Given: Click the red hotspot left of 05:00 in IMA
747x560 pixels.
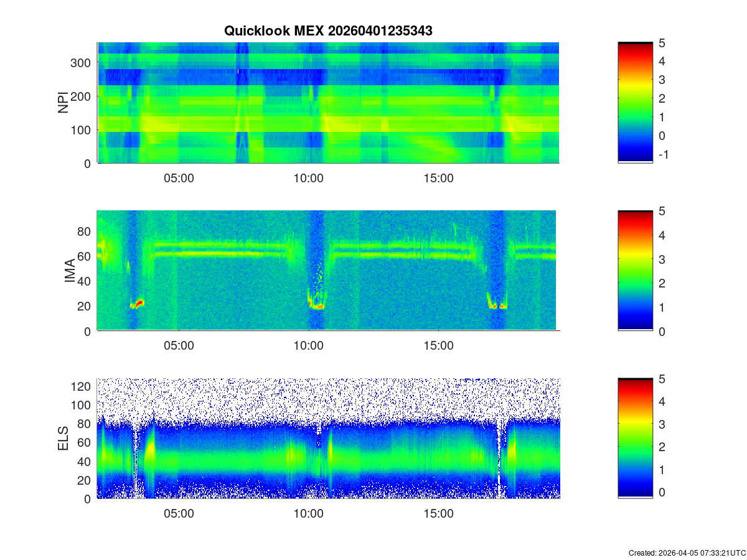Looking at the screenshot, I should [x=138, y=304].
